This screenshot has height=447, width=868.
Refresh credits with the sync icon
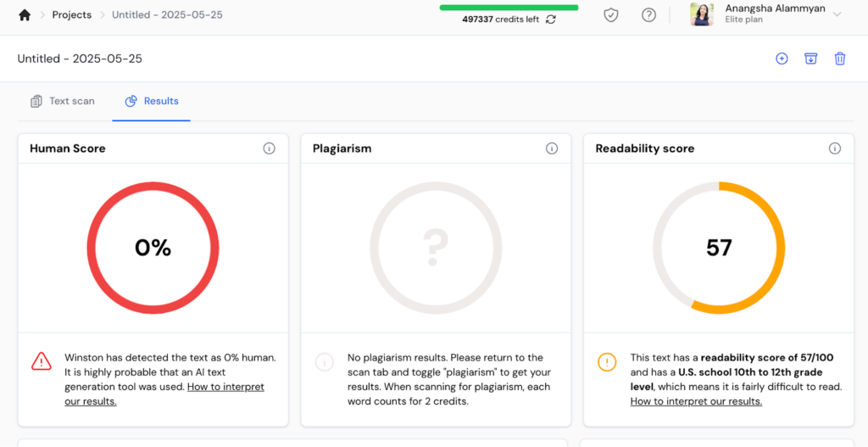click(551, 20)
